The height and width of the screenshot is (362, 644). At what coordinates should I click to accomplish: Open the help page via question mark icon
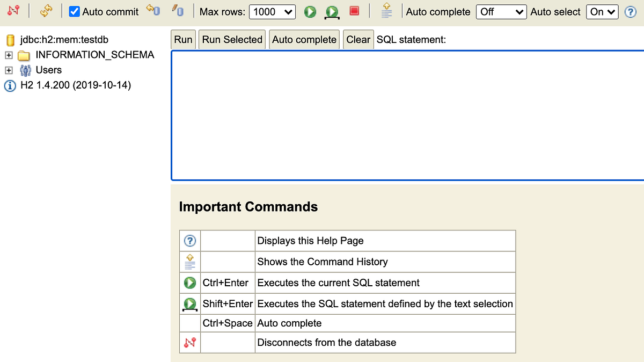tap(630, 11)
